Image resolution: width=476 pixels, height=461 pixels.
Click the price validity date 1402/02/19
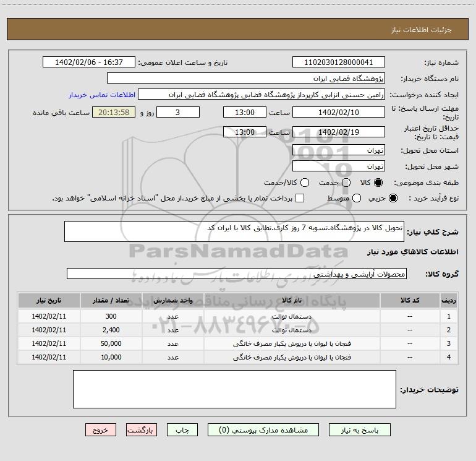(x=339, y=132)
